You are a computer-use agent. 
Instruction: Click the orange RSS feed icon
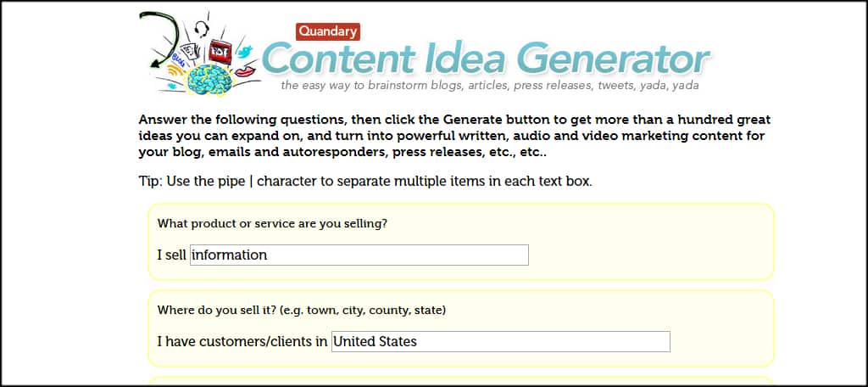click(175, 71)
